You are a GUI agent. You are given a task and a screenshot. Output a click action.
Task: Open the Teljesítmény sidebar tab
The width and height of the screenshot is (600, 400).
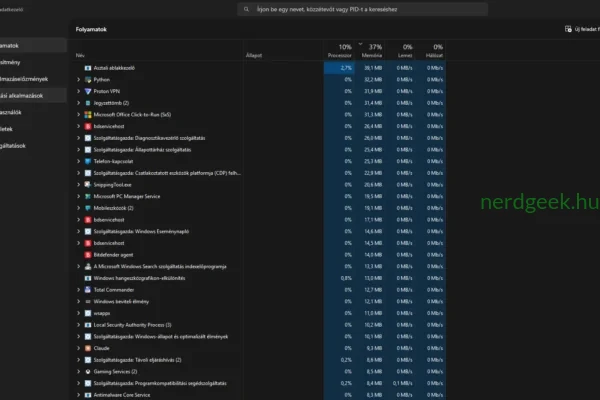[x=33, y=62]
